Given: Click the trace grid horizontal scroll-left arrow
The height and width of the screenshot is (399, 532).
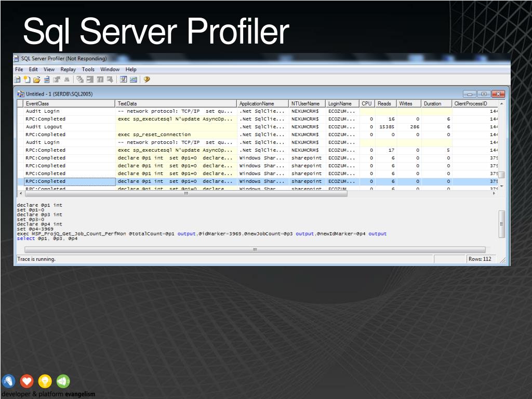Looking at the screenshot, I should tap(21, 193).
